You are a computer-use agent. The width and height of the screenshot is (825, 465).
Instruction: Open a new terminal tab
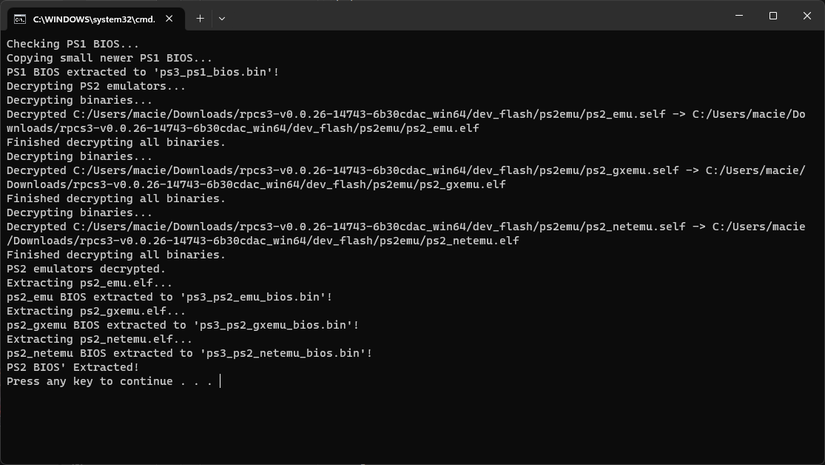click(x=200, y=18)
